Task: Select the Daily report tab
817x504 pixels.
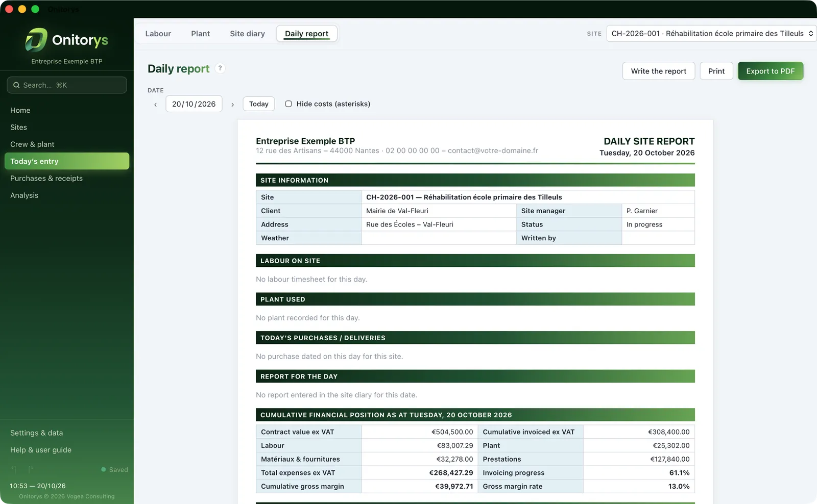Action: tap(307, 34)
